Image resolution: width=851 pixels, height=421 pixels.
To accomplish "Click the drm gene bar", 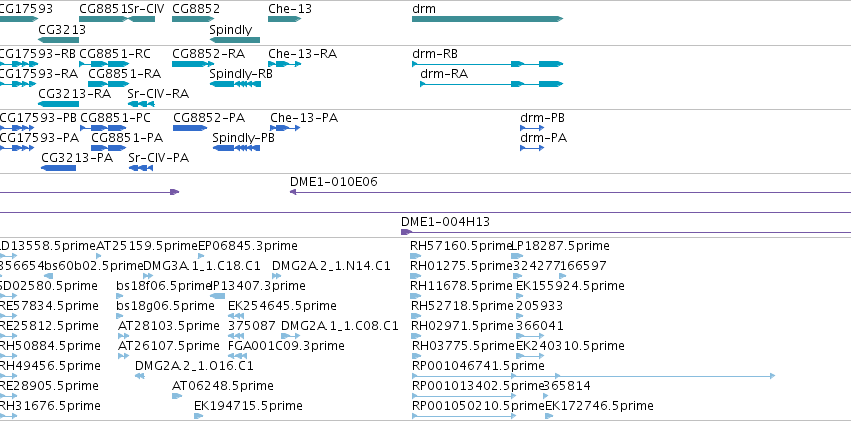I will pos(487,19).
